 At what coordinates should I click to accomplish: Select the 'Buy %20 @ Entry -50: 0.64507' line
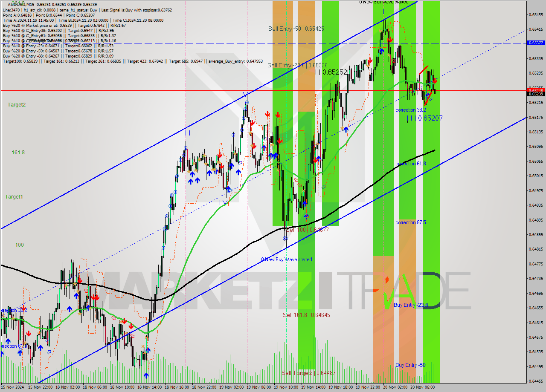click(58, 51)
